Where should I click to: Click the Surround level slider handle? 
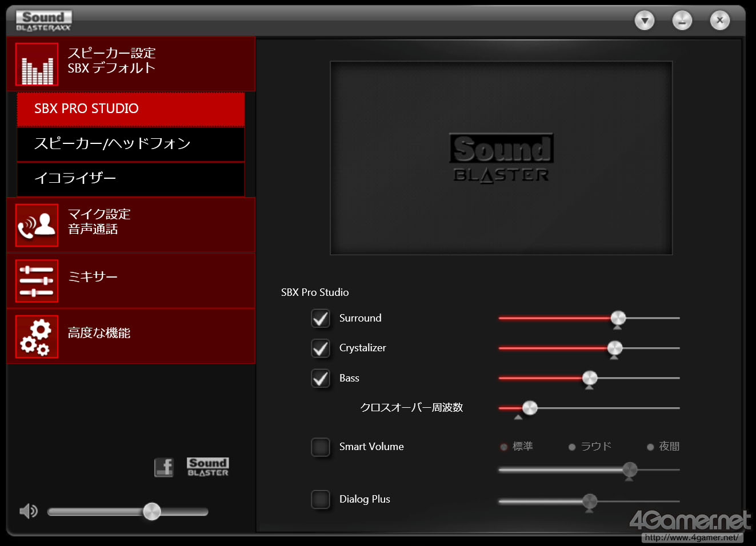[618, 318]
